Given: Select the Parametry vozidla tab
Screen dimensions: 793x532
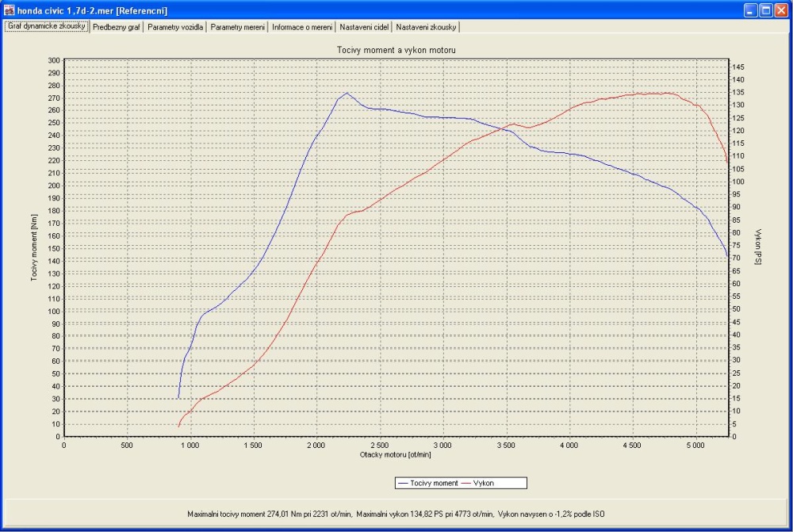Looking at the screenshot, I should pyautogui.click(x=176, y=27).
